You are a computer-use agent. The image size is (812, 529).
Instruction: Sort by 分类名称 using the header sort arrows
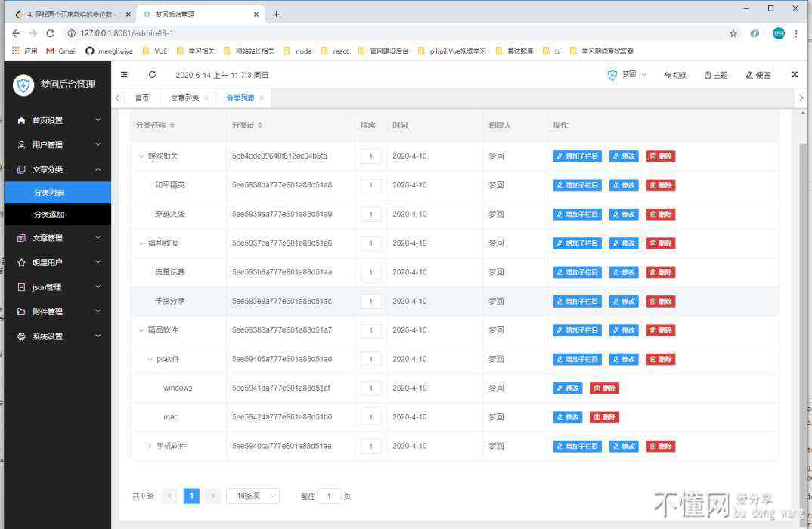click(x=172, y=125)
